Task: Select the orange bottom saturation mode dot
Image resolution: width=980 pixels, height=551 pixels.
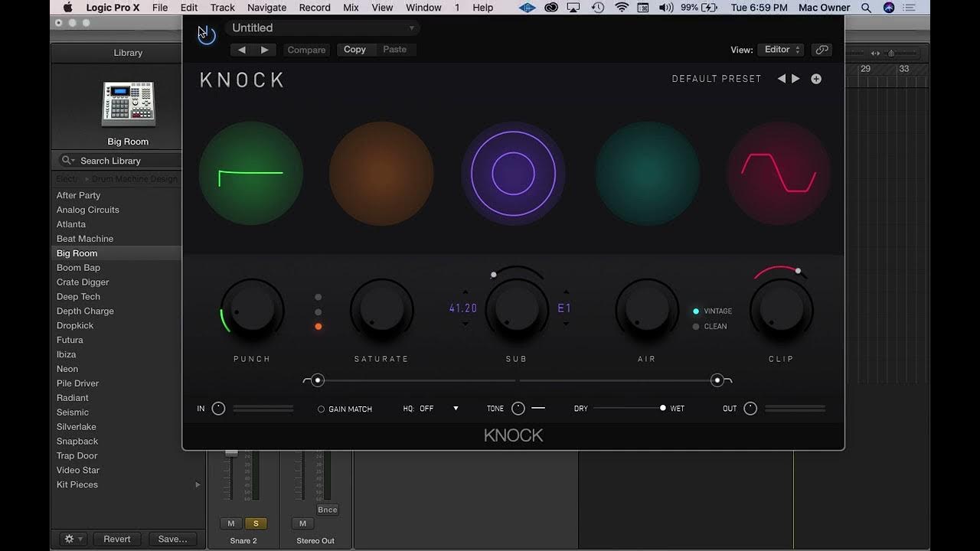Action: point(318,327)
